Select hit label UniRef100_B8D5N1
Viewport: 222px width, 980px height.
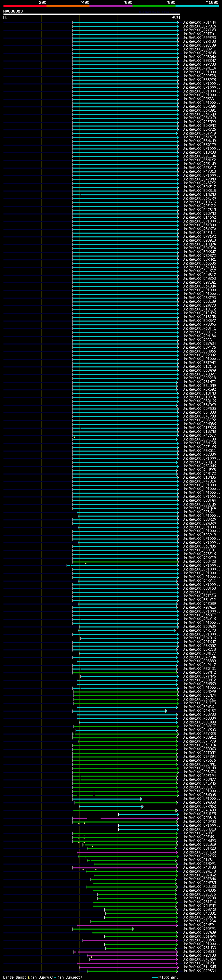tap(199, 940)
